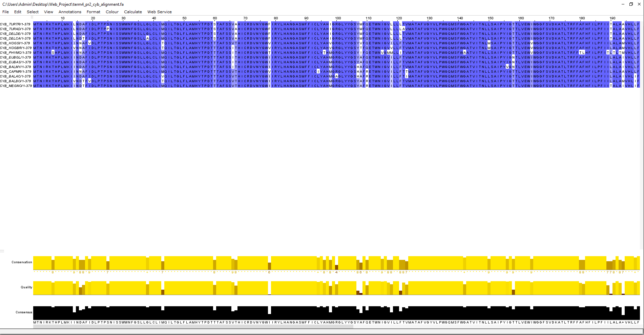Open the Web Service menu
Image resolution: width=644 pixels, height=335 pixels.
pyautogui.click(x=159, y=12)
